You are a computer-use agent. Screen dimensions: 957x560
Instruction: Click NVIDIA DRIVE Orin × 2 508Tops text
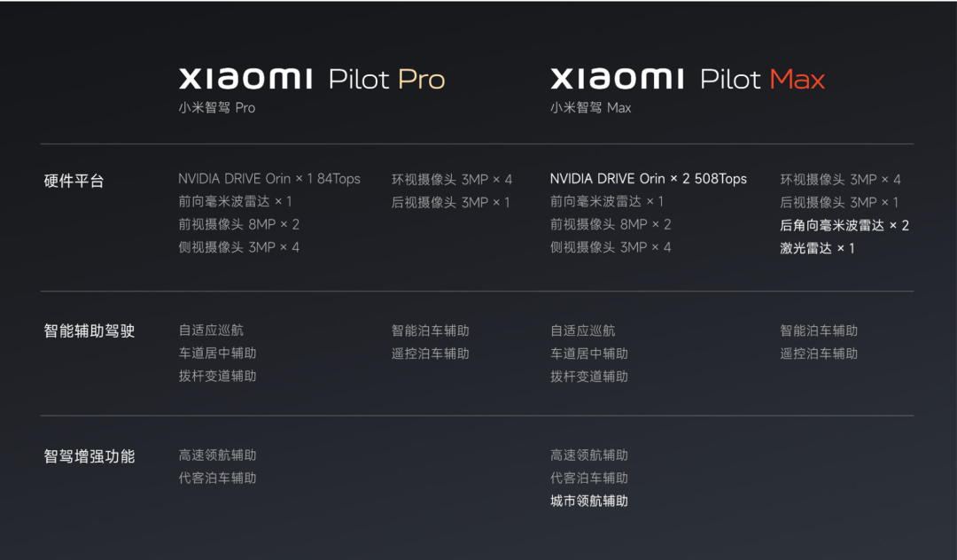tap(648, 179)
